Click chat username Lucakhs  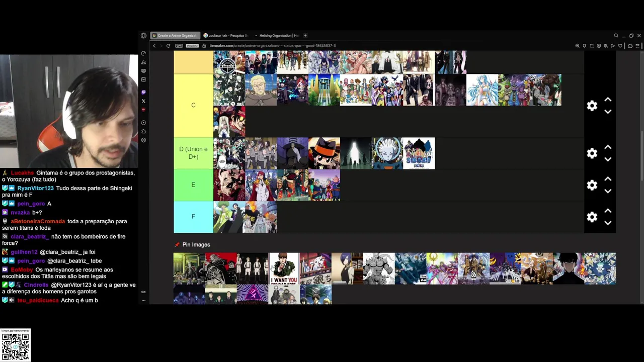pos(22,173)
